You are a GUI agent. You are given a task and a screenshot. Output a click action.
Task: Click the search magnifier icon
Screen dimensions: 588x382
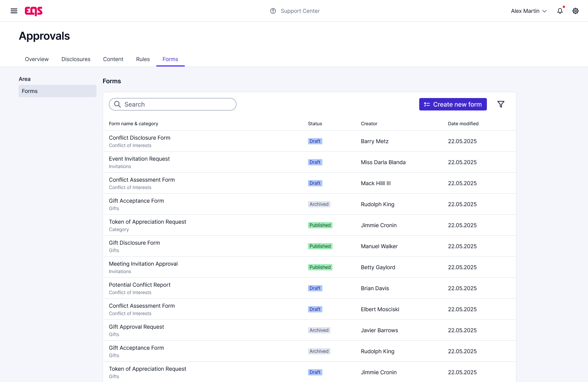(x=117, y=104)
